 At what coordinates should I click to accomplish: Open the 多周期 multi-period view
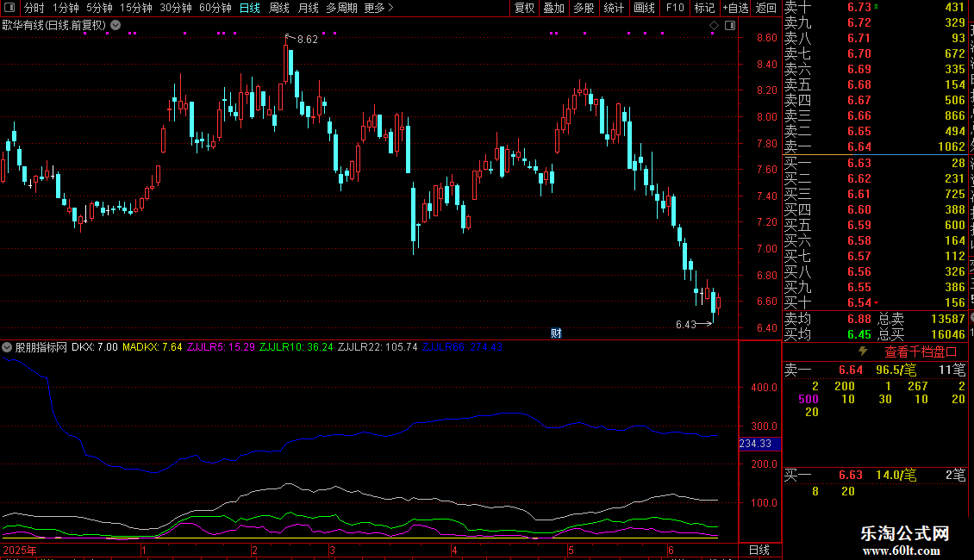(341, 8)
